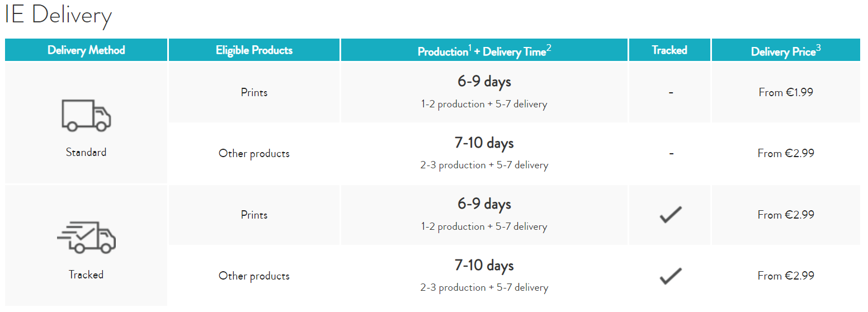The image size is (868, 312).
Task: Click the Tracked-column dash in Standard Prints row
Action: tap(671, 92)
